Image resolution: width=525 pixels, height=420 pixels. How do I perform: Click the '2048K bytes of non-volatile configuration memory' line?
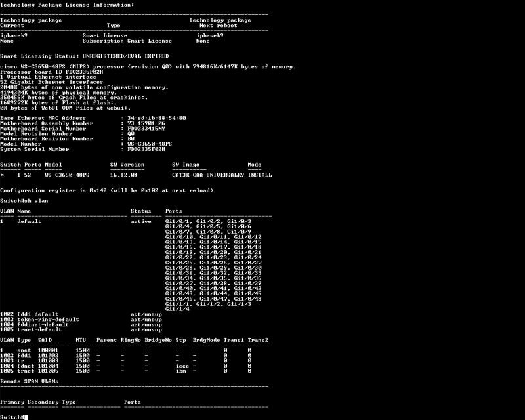84,87
